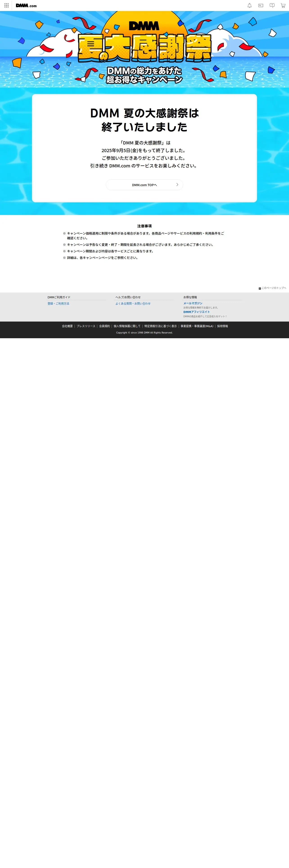The image size is (289, 868).
Task: Click the DMM.com TOPへ button
Action: (144, 185)
